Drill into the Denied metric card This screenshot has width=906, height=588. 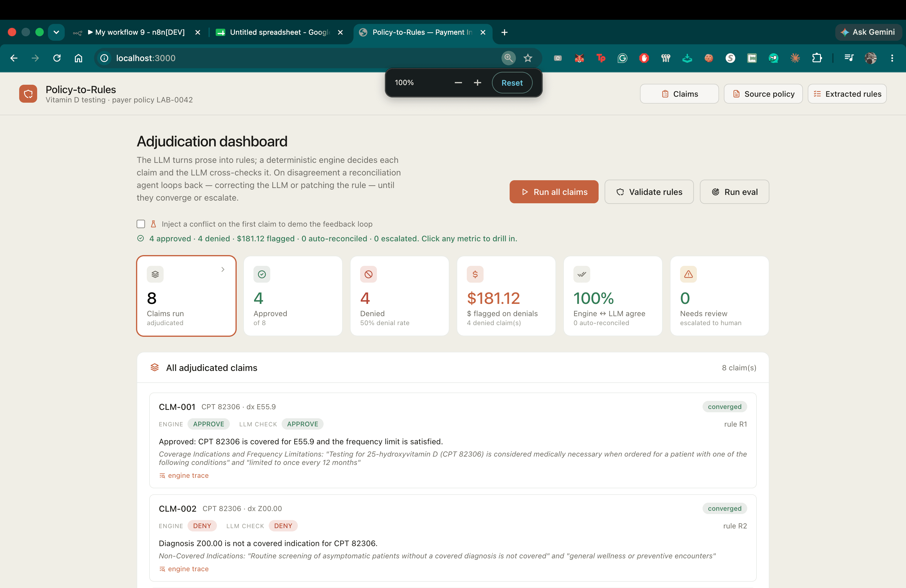click(x=399, y=296)
